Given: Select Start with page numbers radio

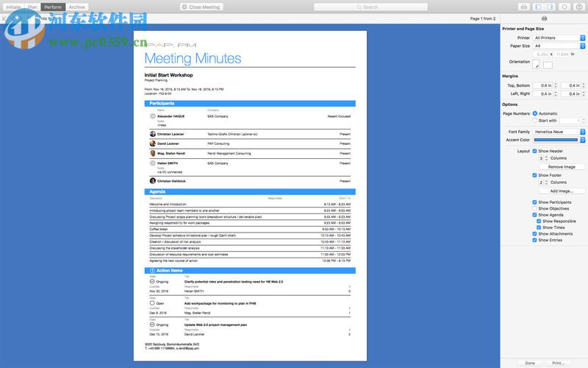Looking at the screenshot, I should click(x=535, y=121).
